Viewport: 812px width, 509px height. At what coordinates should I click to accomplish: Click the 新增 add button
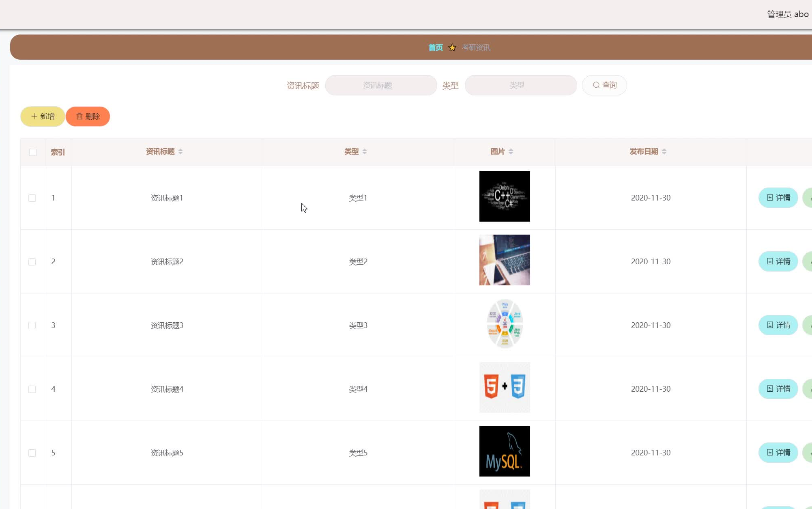point(43,116)
